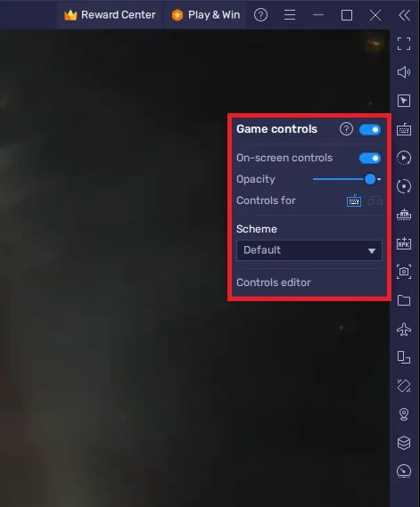Open the macro recorder play icon
Image resolution: width=420 pixels, height=507 pixels.
[x=404, y=158]
